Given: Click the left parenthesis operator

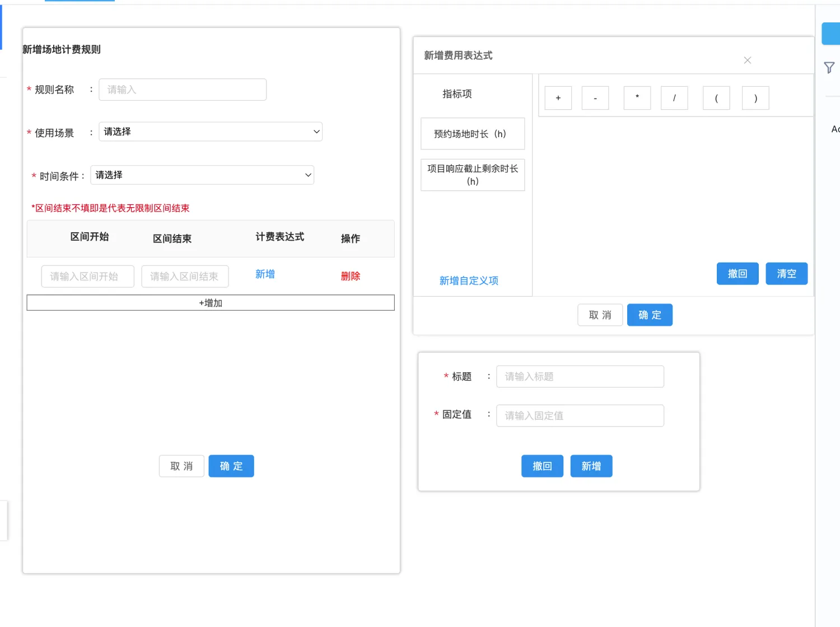Looking at the screenshot, I should [716, 97].
